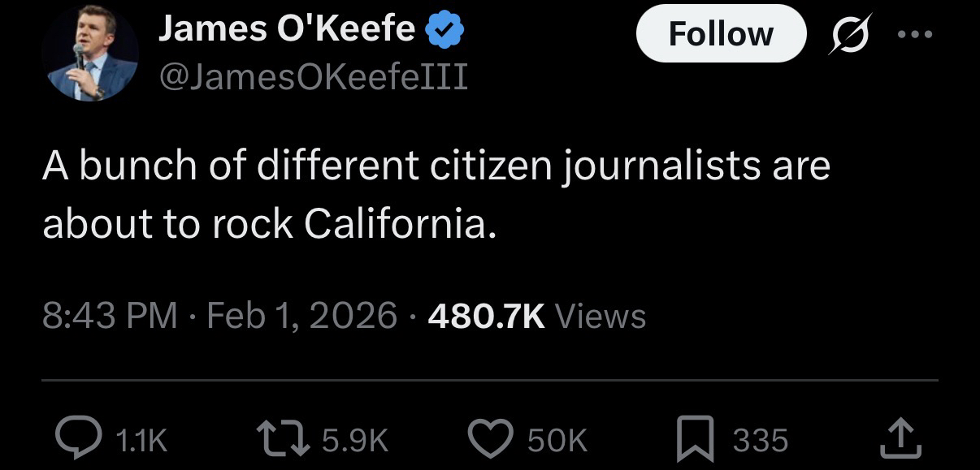Click the Follow button
This screenshot has height=470, width=980.
point(721,33)
